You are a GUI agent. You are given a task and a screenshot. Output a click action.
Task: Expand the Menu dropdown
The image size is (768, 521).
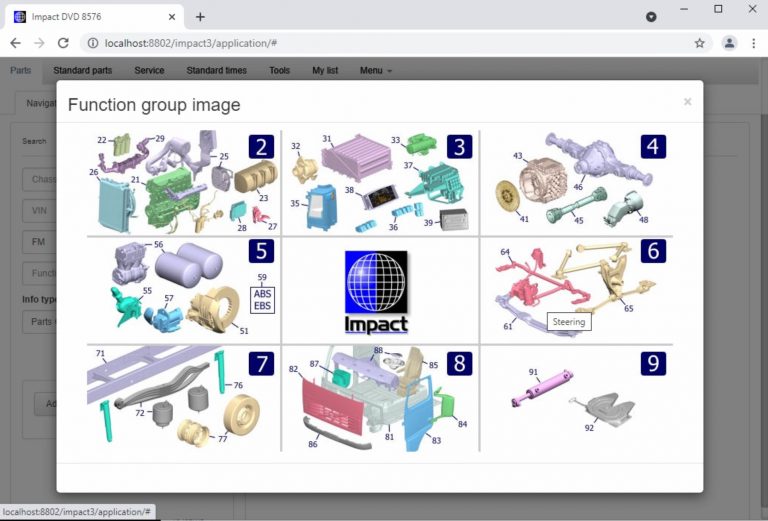(x=375, y=71)
